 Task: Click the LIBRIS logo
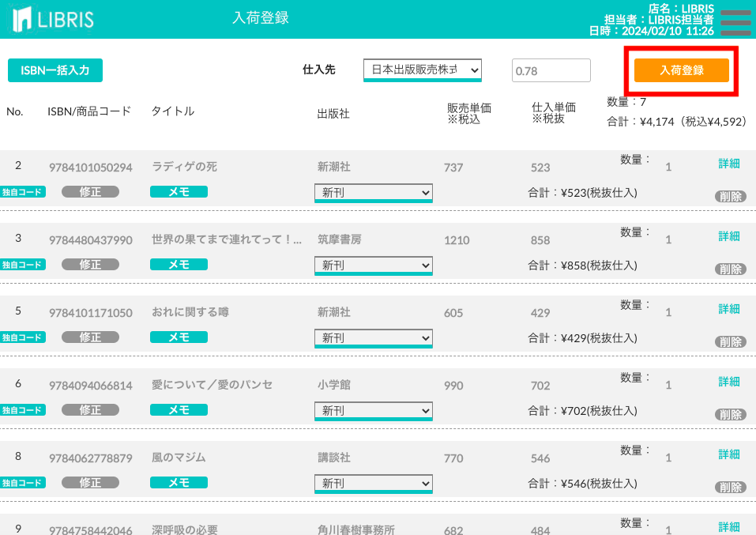[53, 19]
